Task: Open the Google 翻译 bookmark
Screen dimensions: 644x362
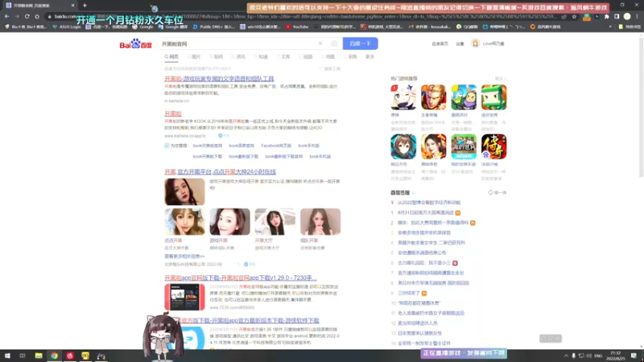Action: click(173, 27)
